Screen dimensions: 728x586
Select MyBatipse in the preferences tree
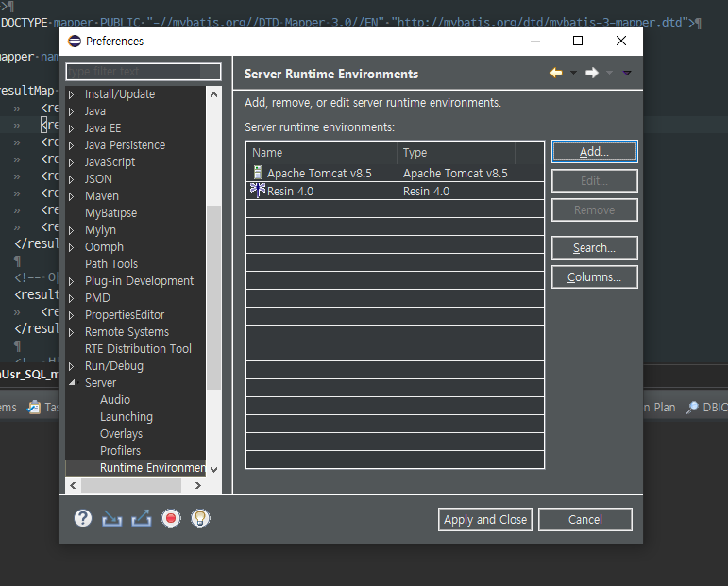(110, 213)
